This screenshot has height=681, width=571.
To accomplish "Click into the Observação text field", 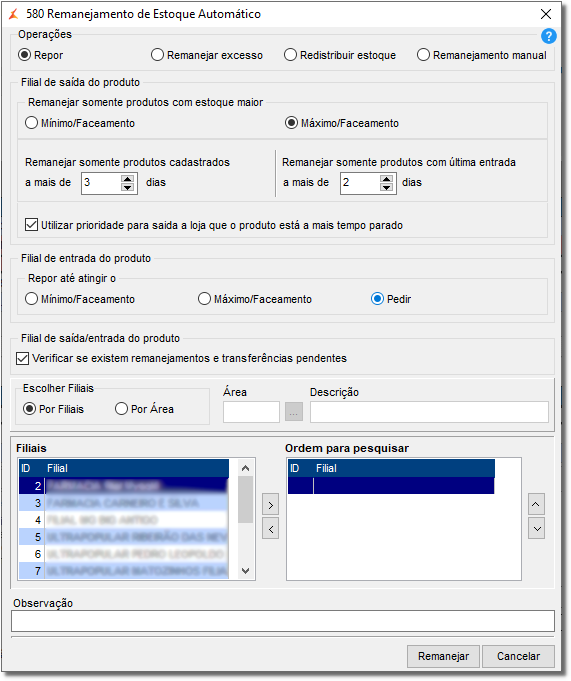I will pyautogui.click(x=283, y=621).
